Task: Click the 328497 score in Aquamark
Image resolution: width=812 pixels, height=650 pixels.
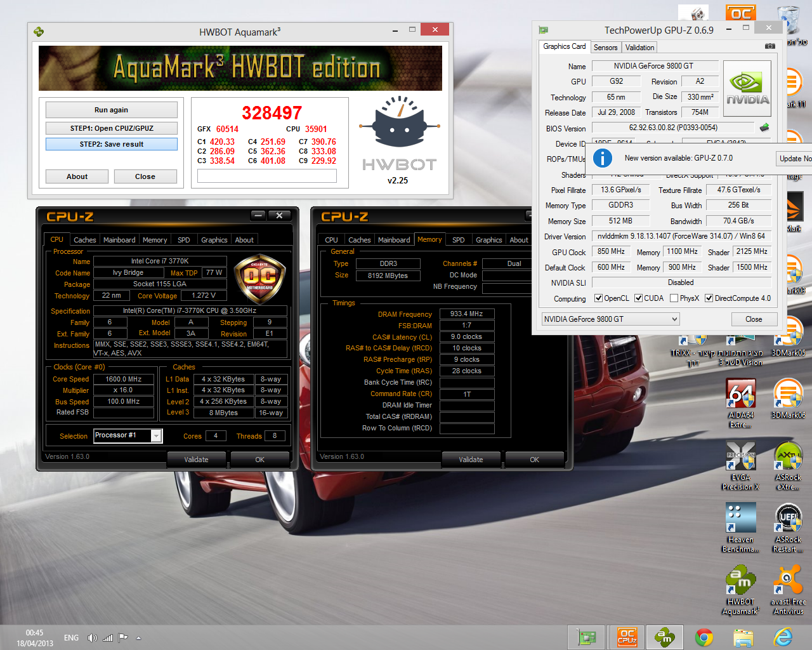Action: (272, 113)
